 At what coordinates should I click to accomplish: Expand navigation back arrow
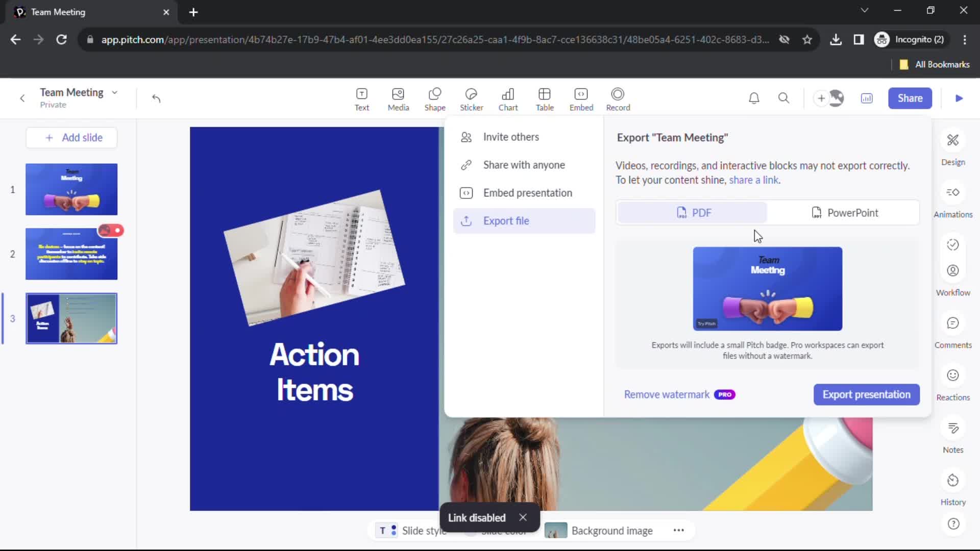pyautogui.click(x=22, y=97)
